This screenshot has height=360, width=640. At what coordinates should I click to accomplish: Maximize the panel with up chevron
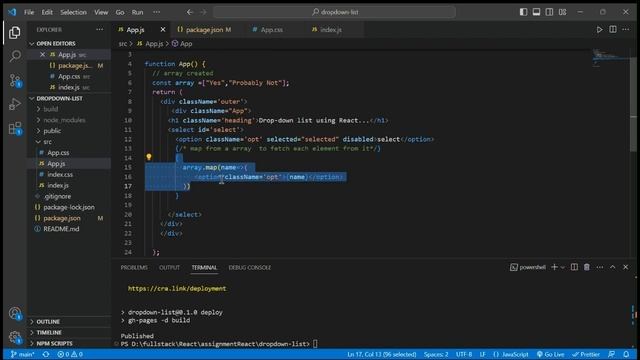(x=613, y=267)
